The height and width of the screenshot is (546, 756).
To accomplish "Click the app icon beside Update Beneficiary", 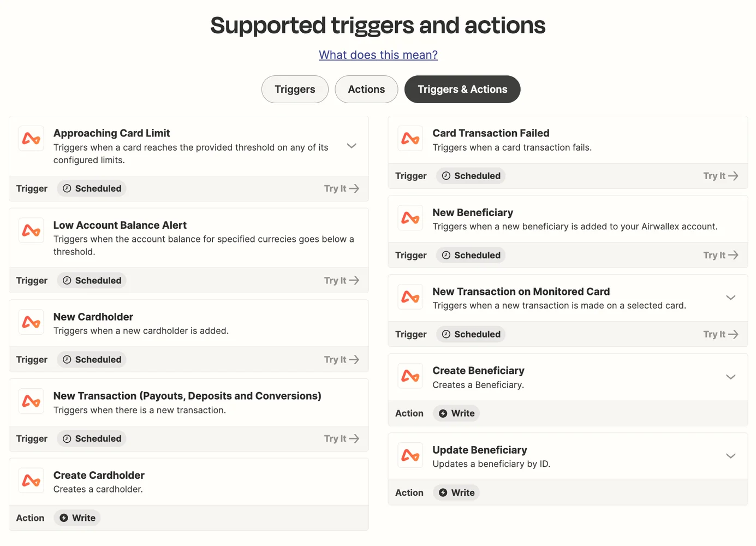I will coord(410,455).
